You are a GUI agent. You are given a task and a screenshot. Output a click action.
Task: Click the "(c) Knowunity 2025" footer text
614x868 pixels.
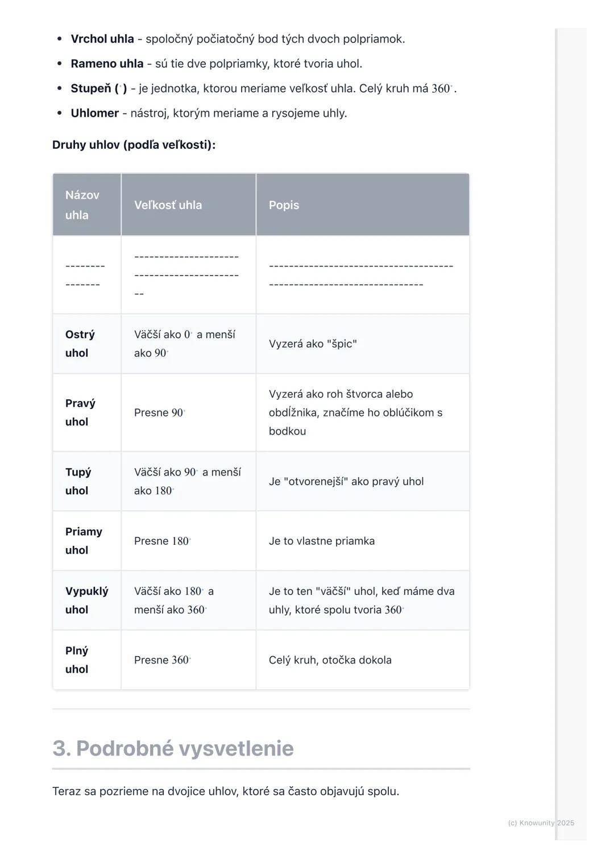coord(541,823)
